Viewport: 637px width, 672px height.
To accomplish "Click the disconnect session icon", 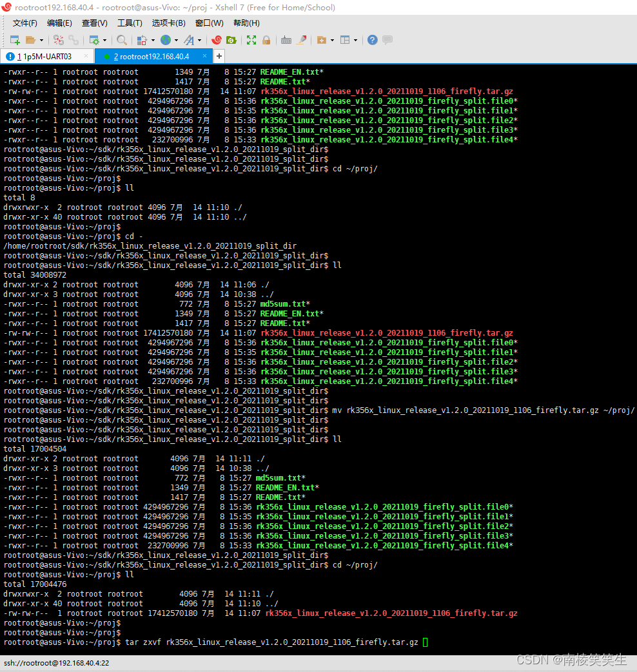I will click(59, 41).
